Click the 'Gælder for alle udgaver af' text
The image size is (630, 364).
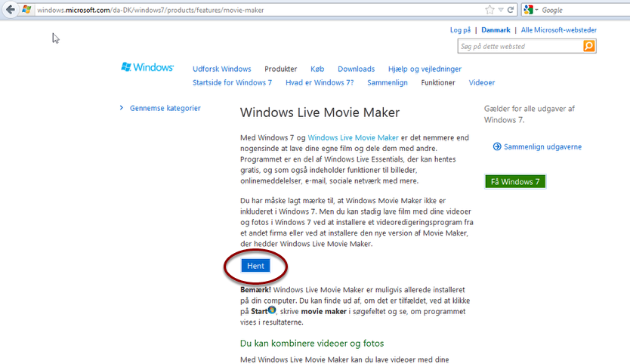[529, 109]
